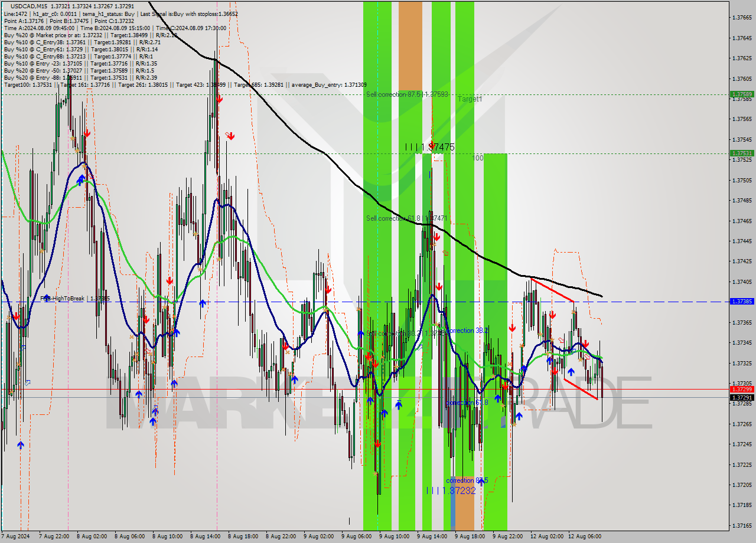Viewport: 756px width, 543px height.
Task: Click the '8 Aug 06:00' time label
Action: [x=131, y=536]
